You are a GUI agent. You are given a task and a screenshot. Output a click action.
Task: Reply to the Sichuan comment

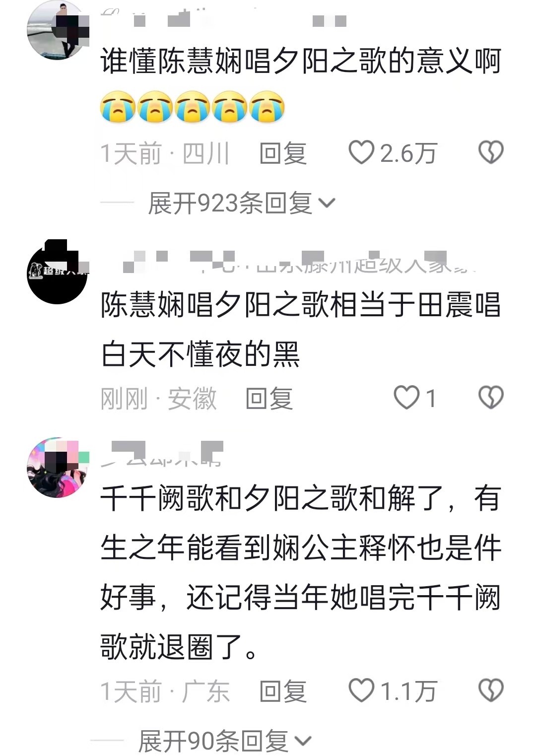[283, 153]
